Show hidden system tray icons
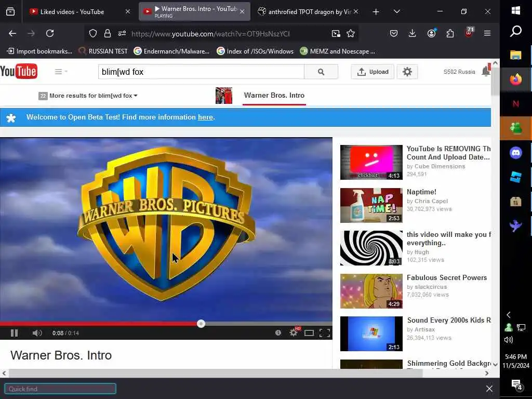Viewport: 532px width, 399px height. pos(508,315)
